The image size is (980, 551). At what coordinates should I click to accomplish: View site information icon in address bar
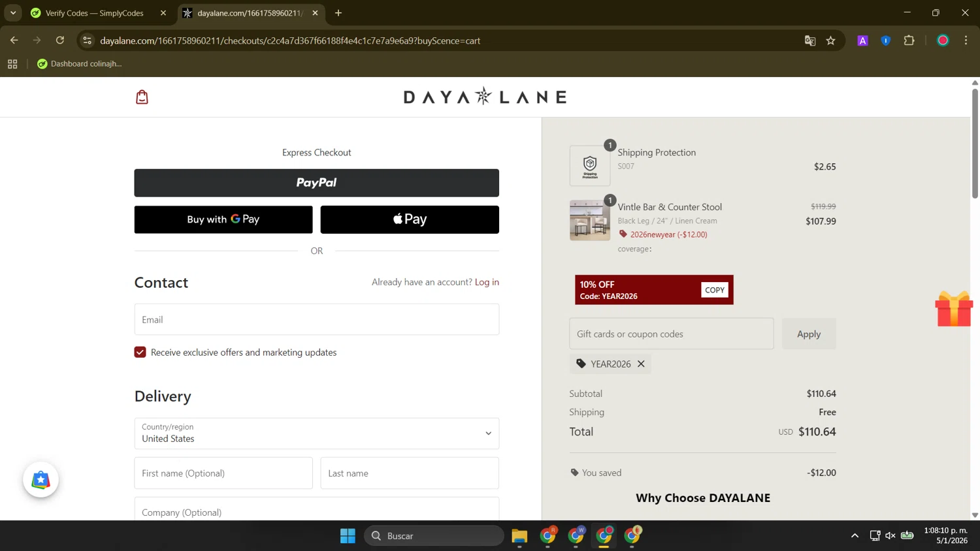click(87, 40)
